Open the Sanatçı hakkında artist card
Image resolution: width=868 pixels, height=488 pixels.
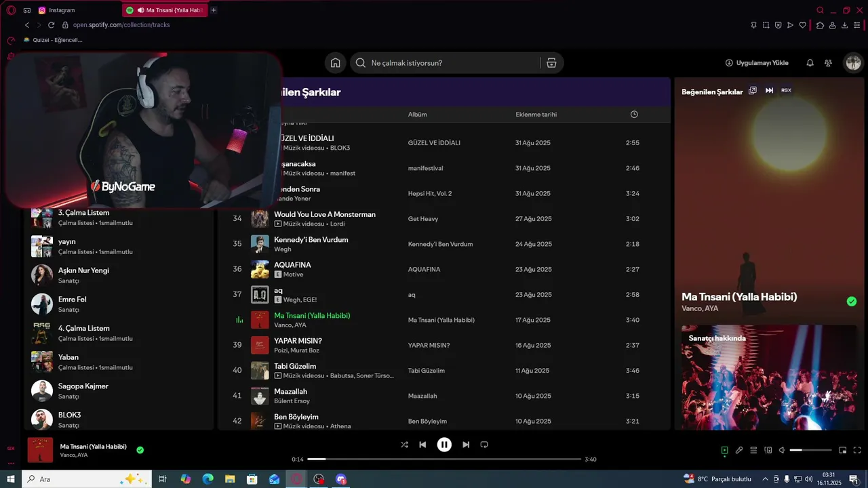pos(770,377)
